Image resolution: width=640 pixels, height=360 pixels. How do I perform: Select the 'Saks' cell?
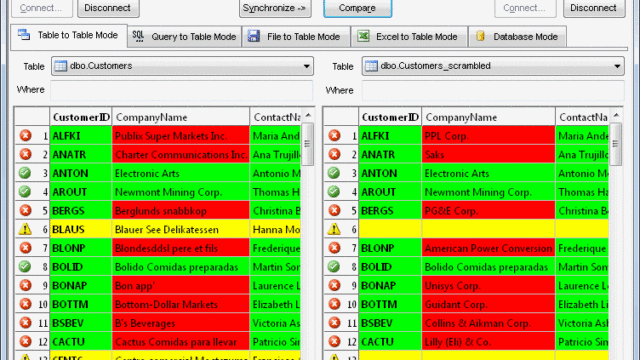(x=489, y=154)
